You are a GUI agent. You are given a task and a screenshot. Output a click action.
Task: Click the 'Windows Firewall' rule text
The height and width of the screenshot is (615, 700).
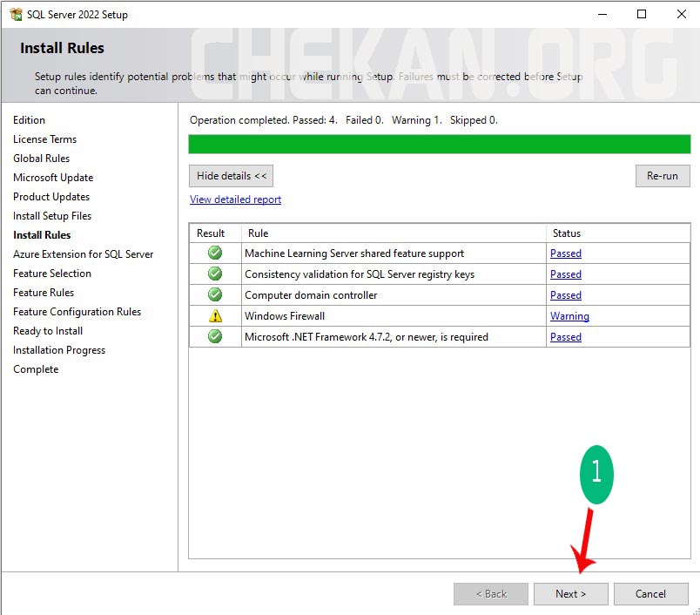click(x=285, y=316)
